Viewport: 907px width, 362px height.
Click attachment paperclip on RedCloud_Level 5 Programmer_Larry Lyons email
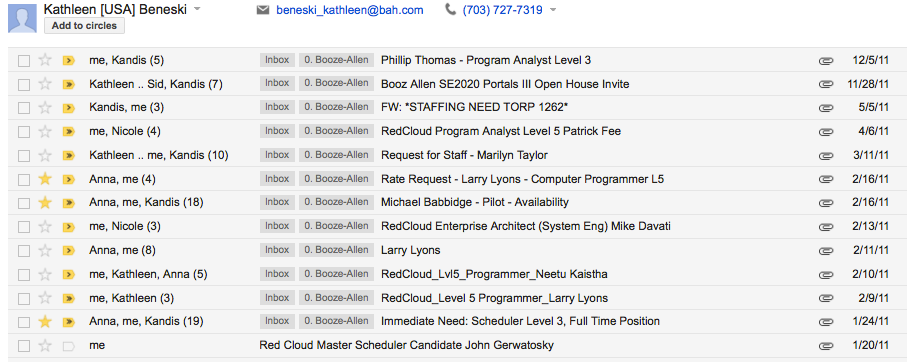[x=826, y=298]
